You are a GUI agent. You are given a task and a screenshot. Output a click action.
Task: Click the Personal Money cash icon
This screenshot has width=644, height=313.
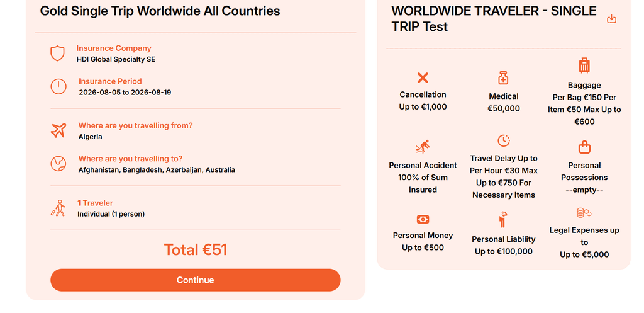tap(423, 219)
